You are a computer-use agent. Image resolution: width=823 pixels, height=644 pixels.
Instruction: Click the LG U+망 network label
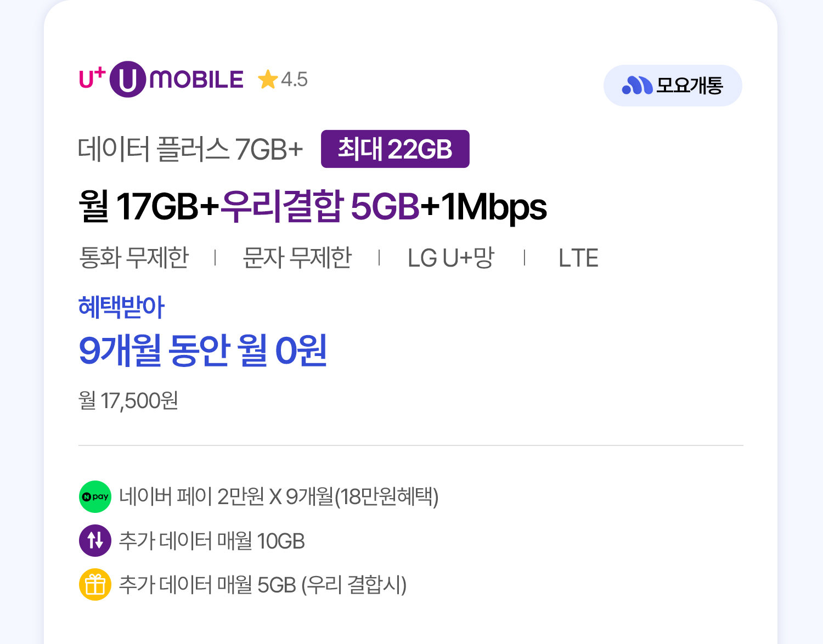[451, 258]
